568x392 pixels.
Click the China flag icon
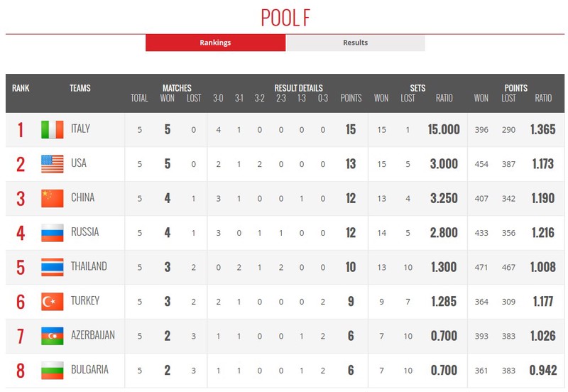click(x=52, y=199)
